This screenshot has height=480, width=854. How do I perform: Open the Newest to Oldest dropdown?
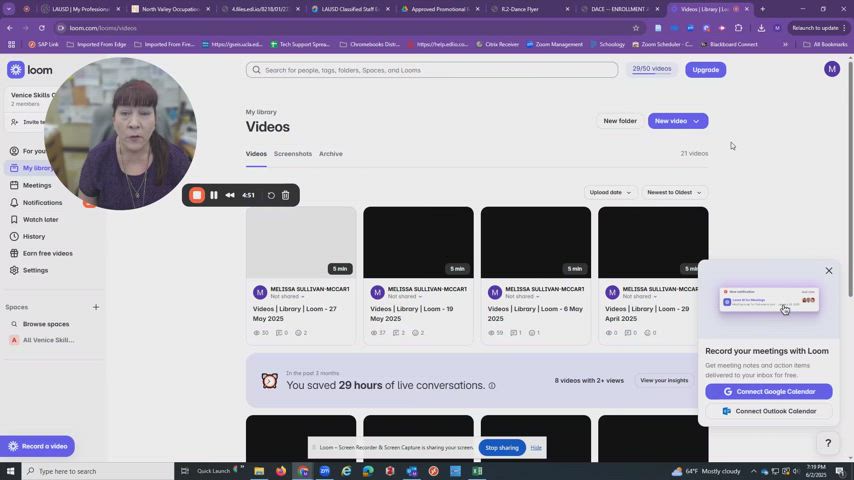click(x=673, y=192)
